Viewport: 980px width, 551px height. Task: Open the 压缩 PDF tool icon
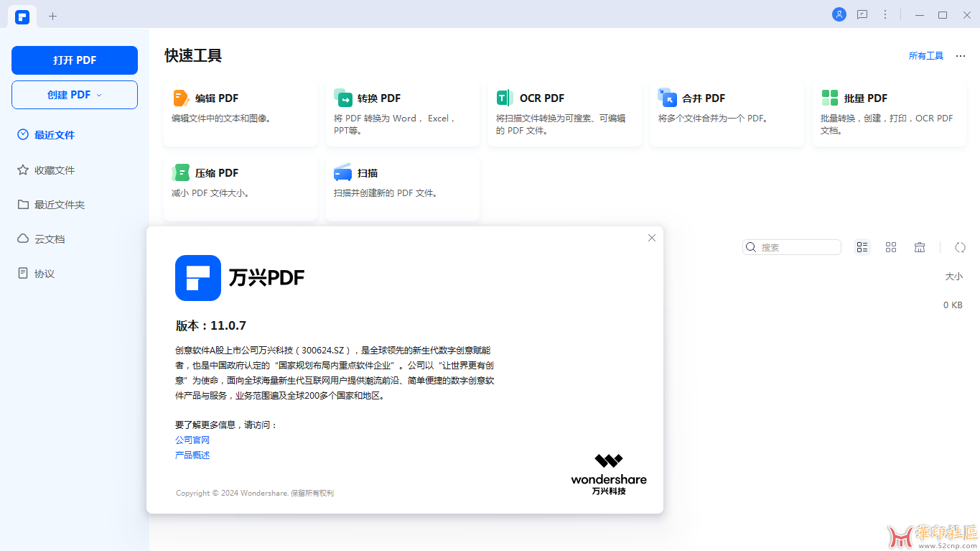pos(181,172)
